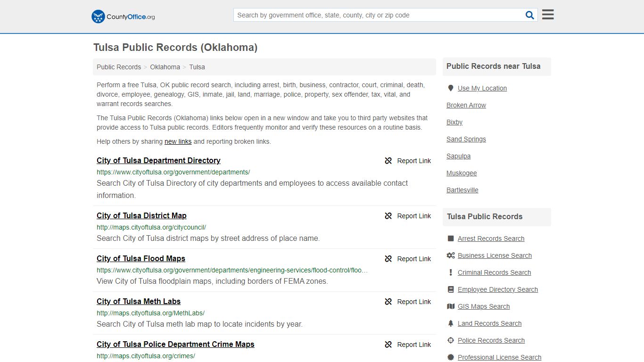
Task: Click Use My Location
Action: click(x=482, y=88)
